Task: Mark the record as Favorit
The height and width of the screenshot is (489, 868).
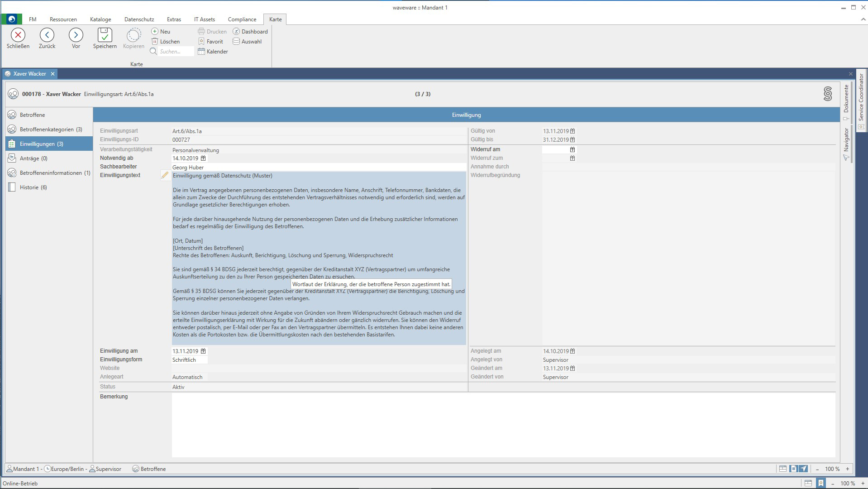Action: coord(210,42)
